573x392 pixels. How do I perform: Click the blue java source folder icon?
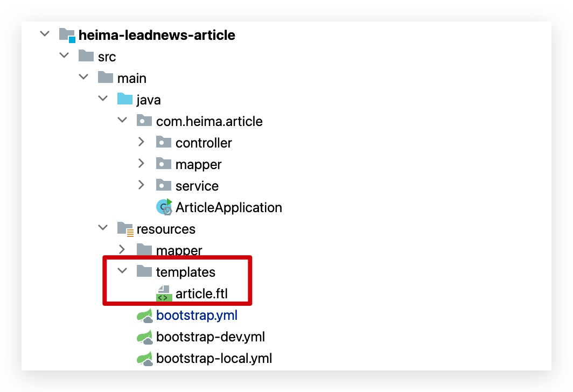125,99
